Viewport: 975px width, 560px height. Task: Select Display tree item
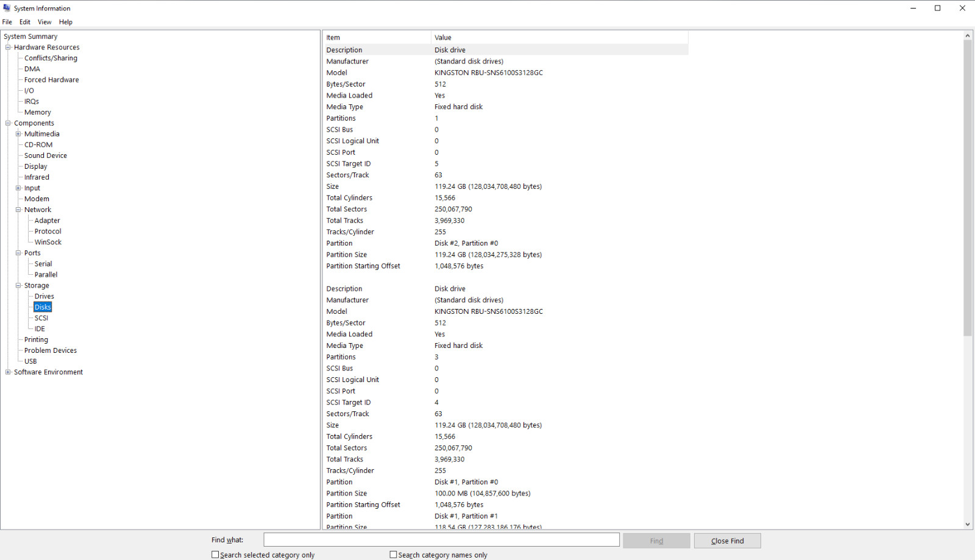click(x=35, y=166)
